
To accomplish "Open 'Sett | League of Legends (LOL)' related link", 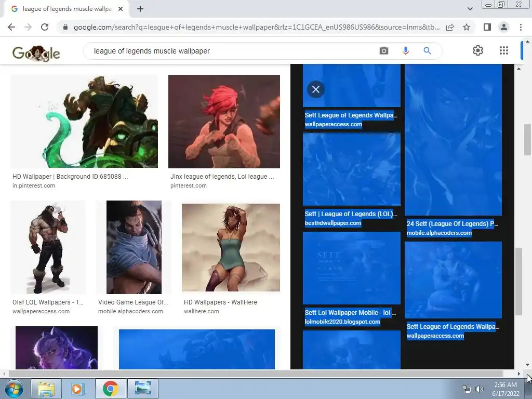I will [351, 214].
